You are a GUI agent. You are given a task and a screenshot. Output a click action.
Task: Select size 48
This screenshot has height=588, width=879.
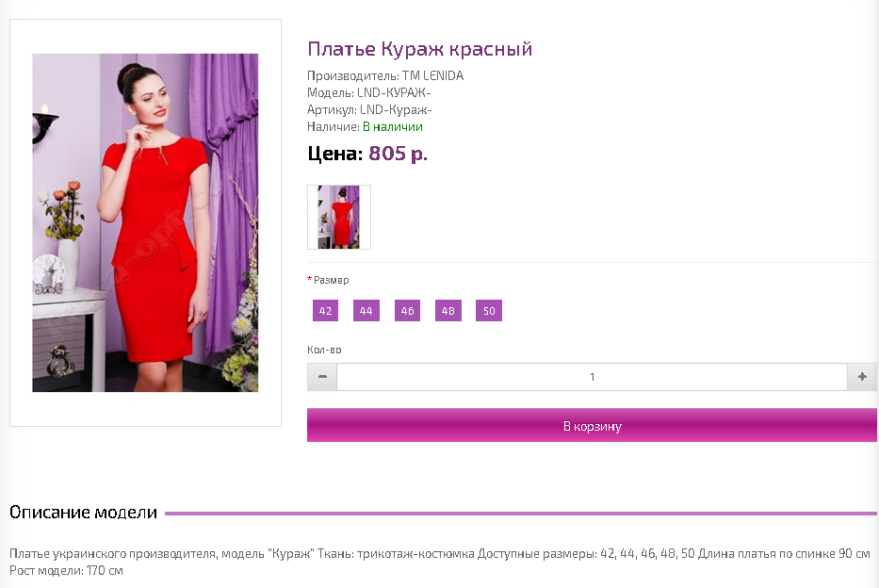coord(448,311)
